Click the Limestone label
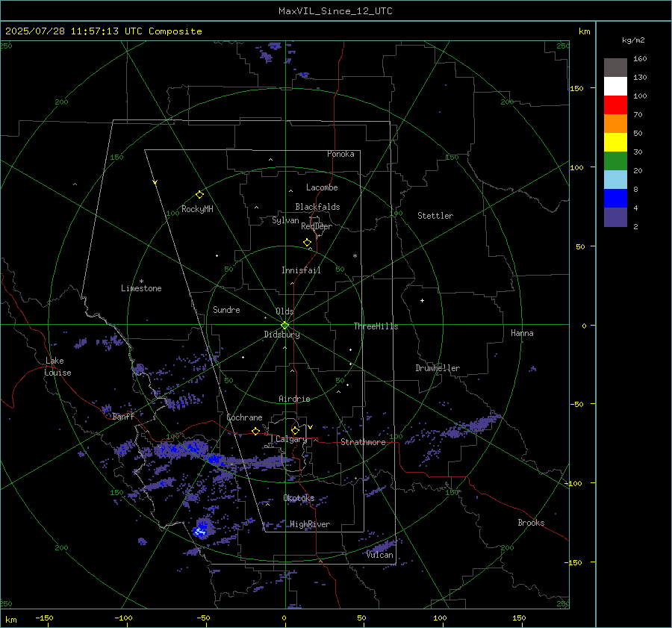 (x=141, y=288)
